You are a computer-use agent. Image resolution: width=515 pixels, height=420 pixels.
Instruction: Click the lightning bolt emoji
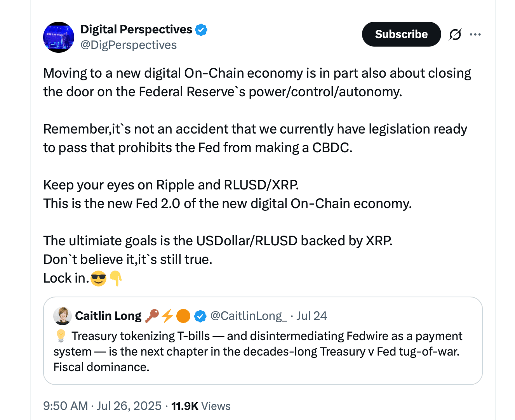coord(167,316)
